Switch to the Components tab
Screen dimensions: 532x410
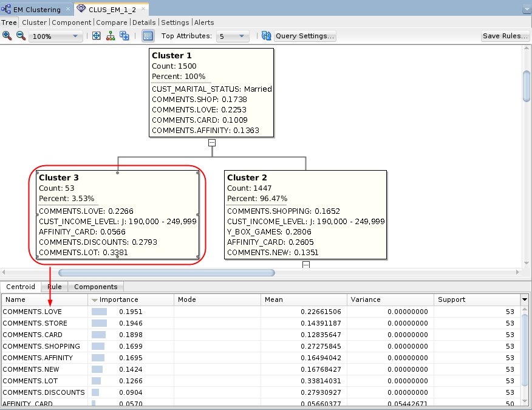point(95,286)
